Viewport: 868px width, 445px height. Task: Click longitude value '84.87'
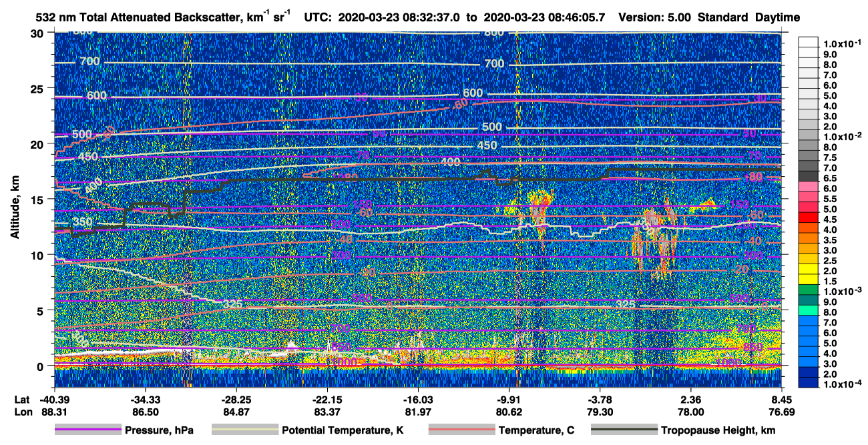tap(236, 412)
